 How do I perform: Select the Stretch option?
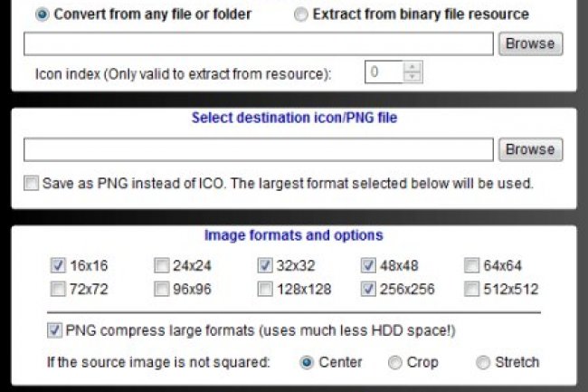click(x=484, y=362)
